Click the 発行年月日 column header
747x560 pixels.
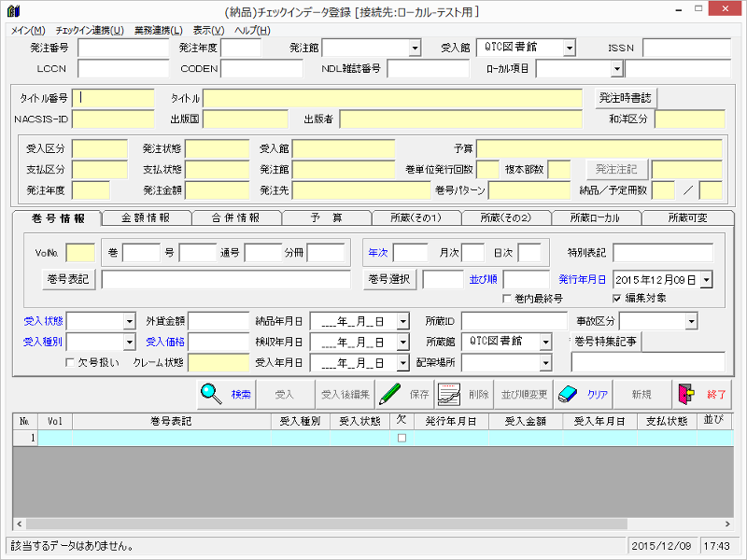click(x=451, y=421)
